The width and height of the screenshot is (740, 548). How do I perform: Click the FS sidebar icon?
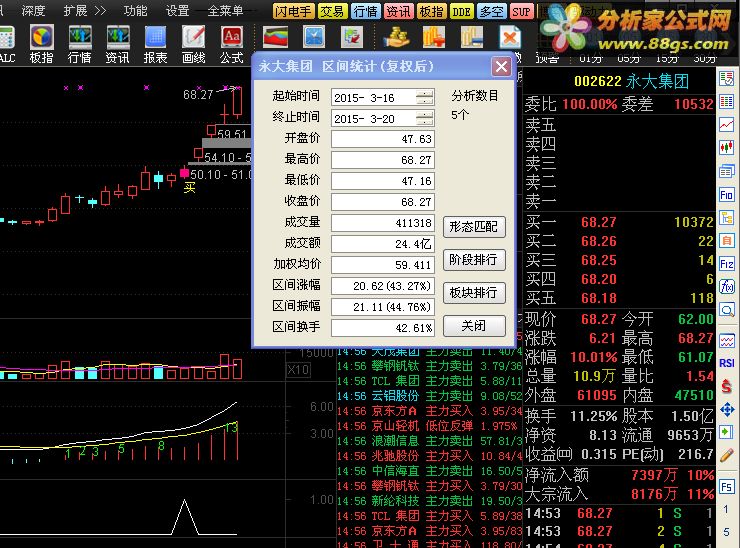(727, 487)
